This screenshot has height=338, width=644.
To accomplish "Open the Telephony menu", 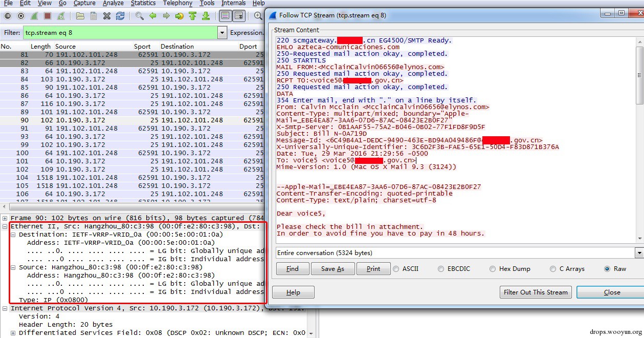I will (177, 3).
